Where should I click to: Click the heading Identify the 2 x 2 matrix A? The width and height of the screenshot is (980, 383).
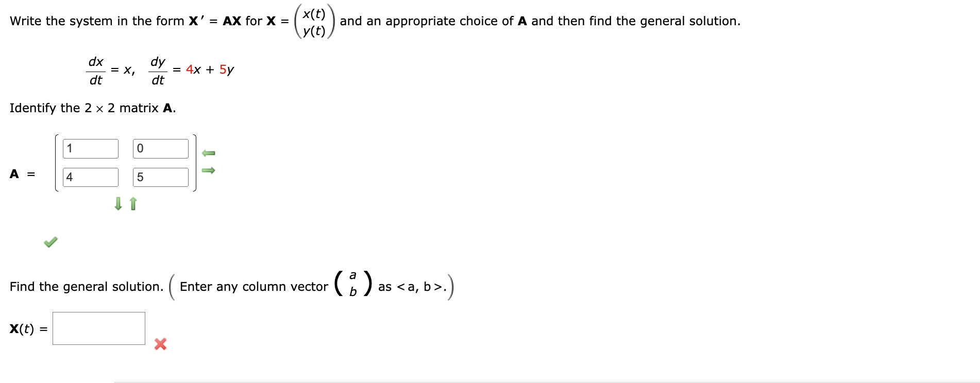93,108
